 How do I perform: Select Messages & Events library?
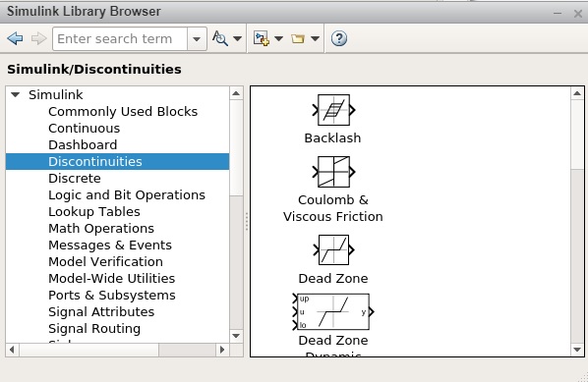pos(110,246)
